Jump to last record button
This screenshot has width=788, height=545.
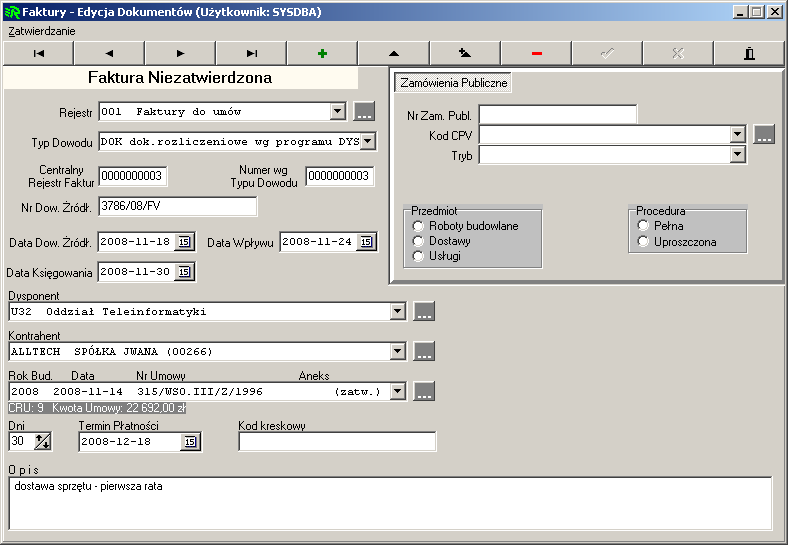(x=252, y=53)
